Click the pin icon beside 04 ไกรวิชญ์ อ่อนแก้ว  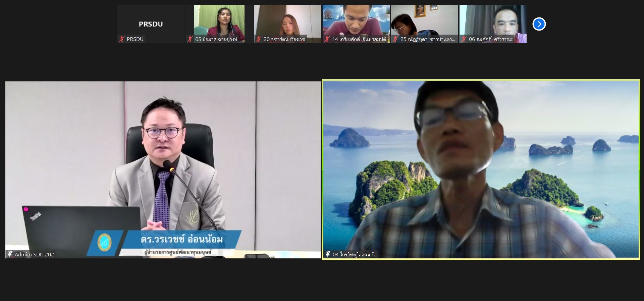[x=328, y=254]
